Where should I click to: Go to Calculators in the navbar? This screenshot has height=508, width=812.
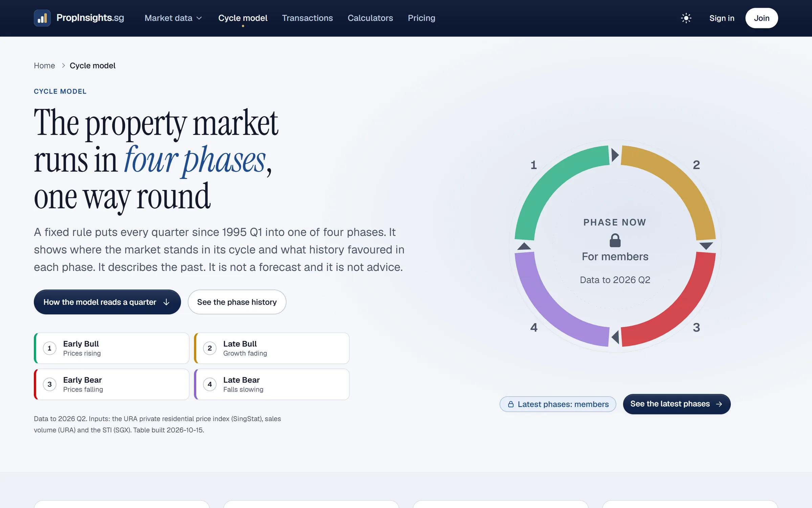click(370, 18)
